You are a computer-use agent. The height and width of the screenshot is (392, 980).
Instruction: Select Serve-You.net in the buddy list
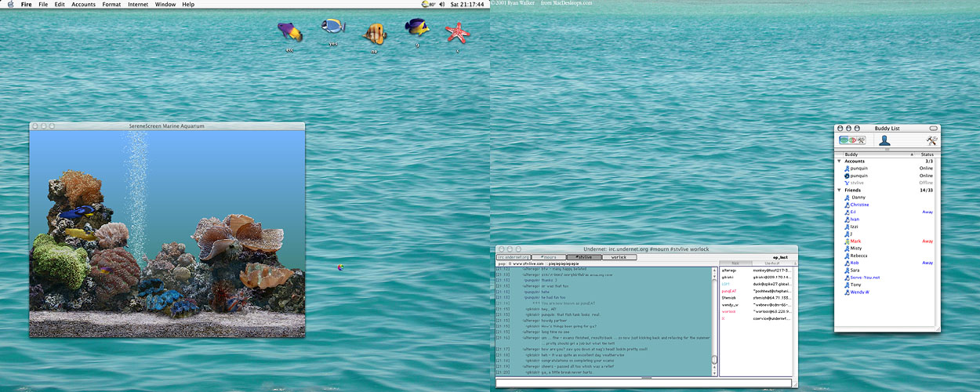[x=865, y=277]
